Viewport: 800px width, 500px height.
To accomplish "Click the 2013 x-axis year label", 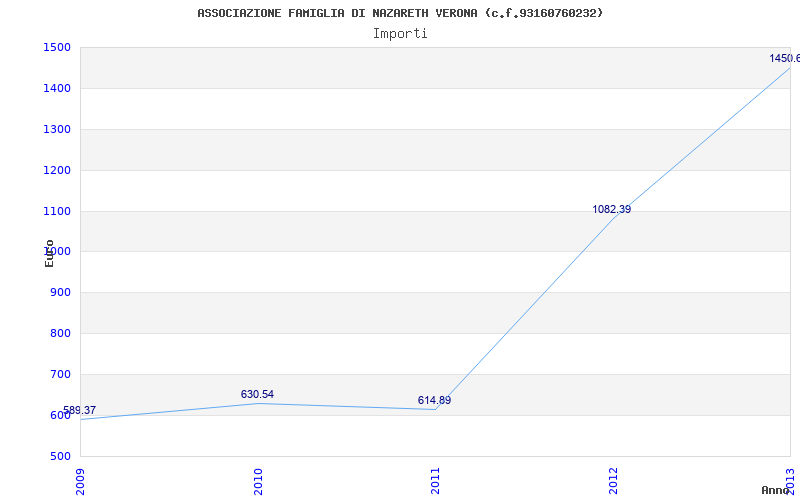I will 790,481.
